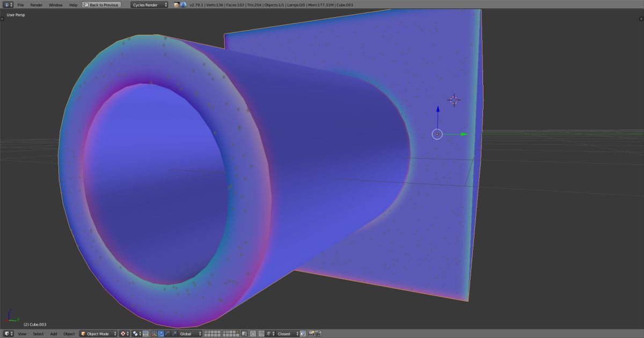This screenshot has width=644, height=338.
Task: Click the Tris:204 statistic
Action: 254,5
